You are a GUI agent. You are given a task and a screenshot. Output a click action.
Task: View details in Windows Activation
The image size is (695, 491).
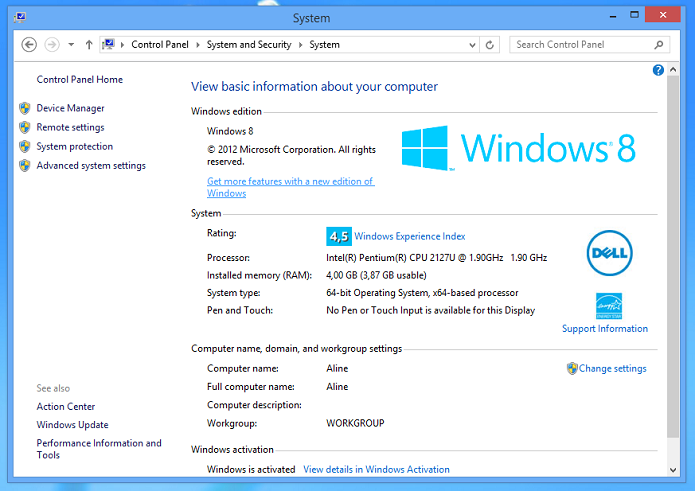click(376, 470)
